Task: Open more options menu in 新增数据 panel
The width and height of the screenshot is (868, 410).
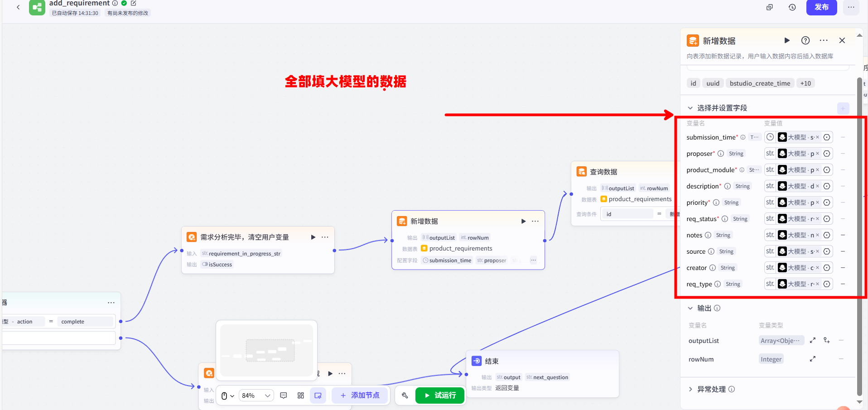Action: pos(824,40)
